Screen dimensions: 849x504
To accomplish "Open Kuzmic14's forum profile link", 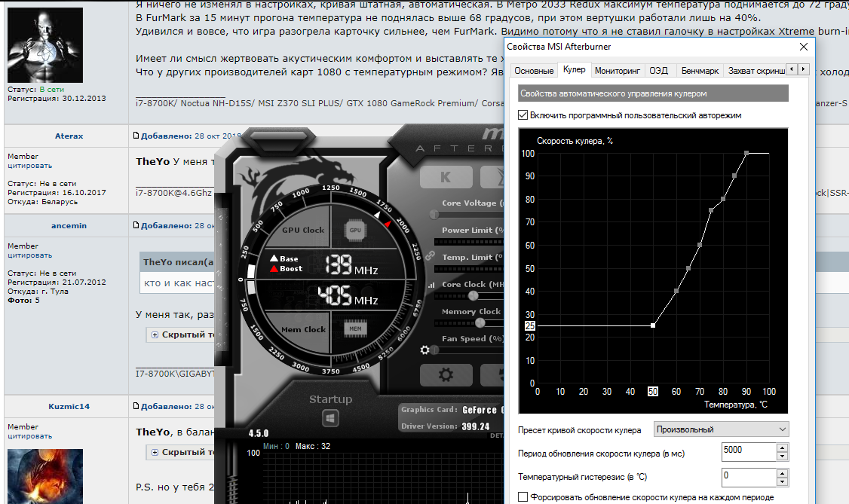I will coord(69,406).
